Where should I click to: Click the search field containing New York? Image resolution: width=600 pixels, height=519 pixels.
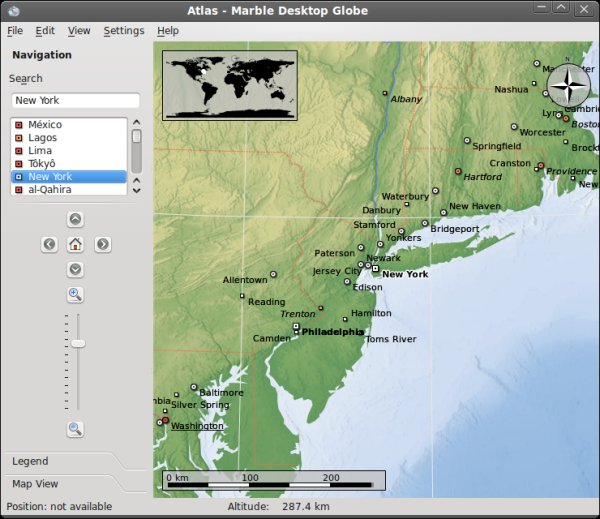[x=75, y=101]
